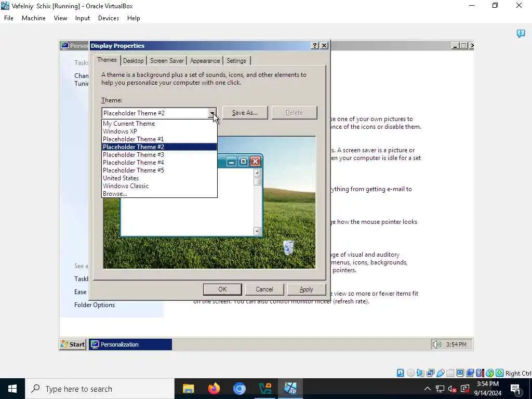The width and height of the screenshot is (532, 399).
Task: Click Personalization guest taskbar button
Action: pos(130,344)
